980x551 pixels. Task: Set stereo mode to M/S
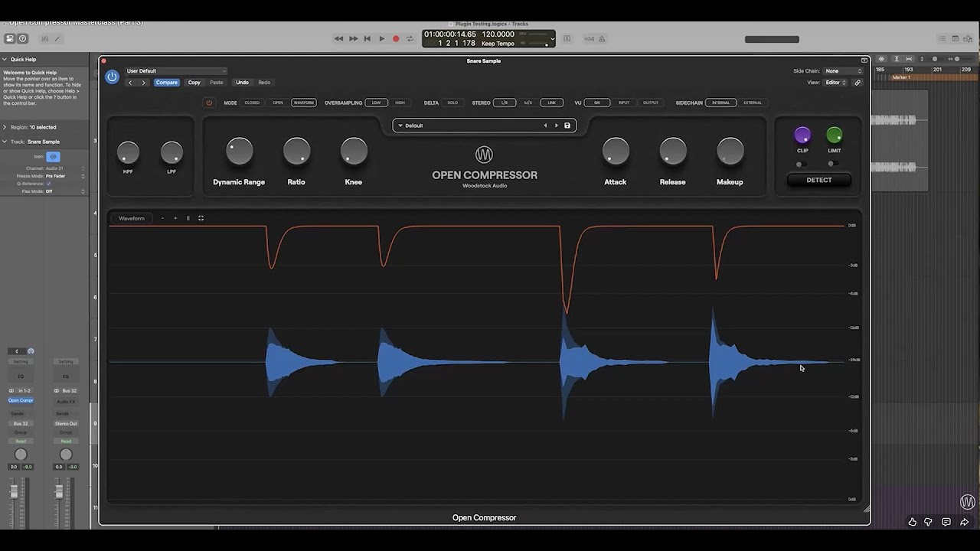pos(528,103)
